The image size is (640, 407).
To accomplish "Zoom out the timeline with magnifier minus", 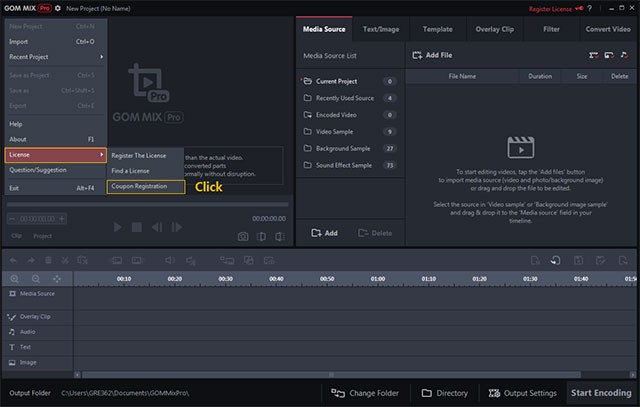I will point(35,278).
